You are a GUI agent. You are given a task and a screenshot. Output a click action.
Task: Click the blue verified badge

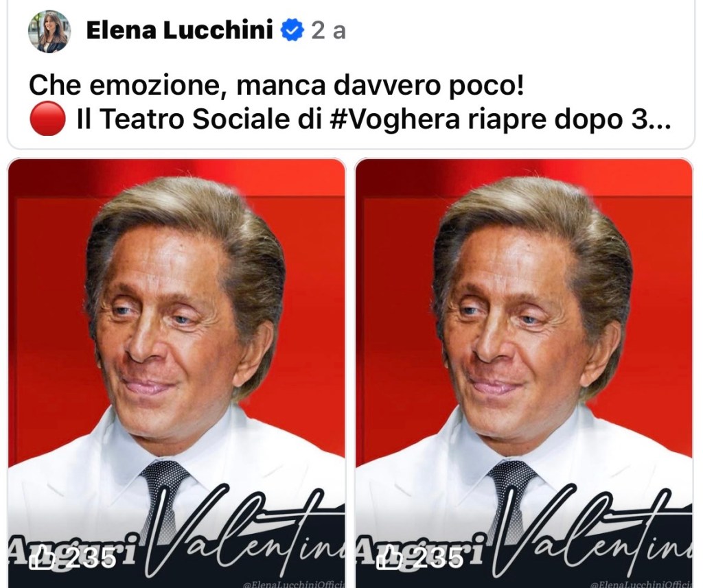click(x=292, y=30)
